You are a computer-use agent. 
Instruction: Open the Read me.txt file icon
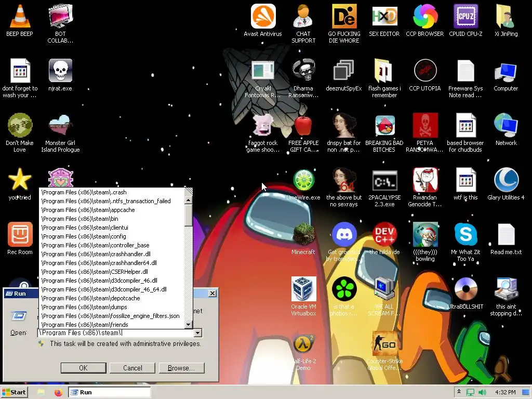(x=506, y=234)
